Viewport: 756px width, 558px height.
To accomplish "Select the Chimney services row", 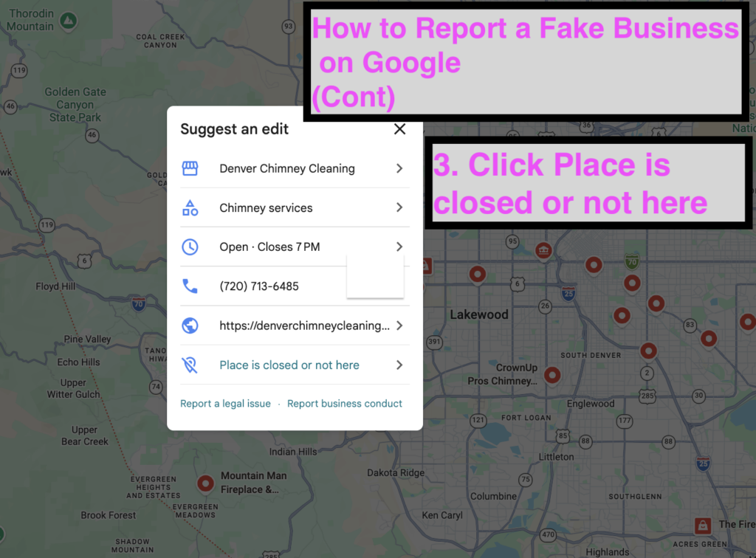I will (x=266, y=208).
